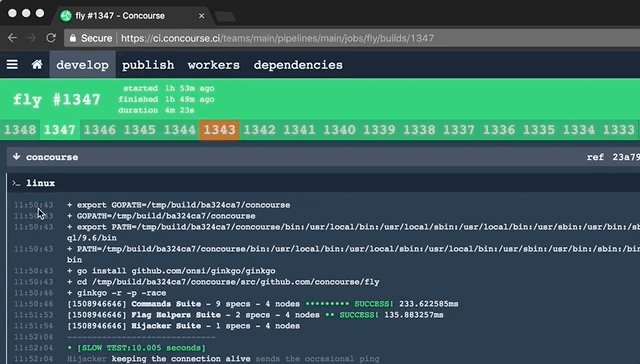Click the browser back arrow
This screenshot has height=364, width=640.
point(13,38)
